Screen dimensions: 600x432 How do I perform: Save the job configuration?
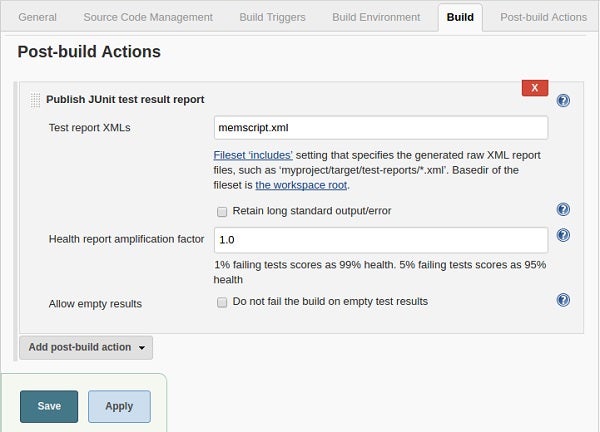pyautogui.click(x=49, y=406)
